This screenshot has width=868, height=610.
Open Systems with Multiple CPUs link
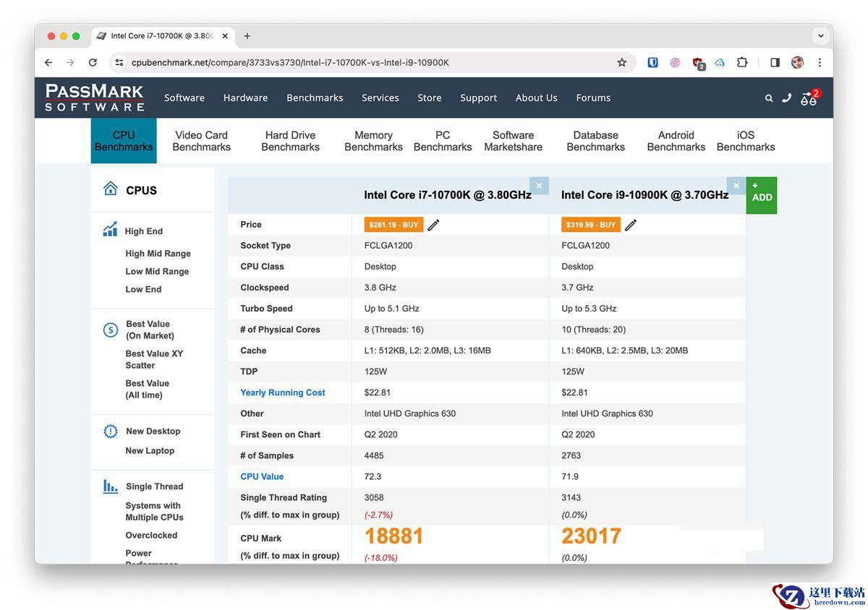click(154, 511)
